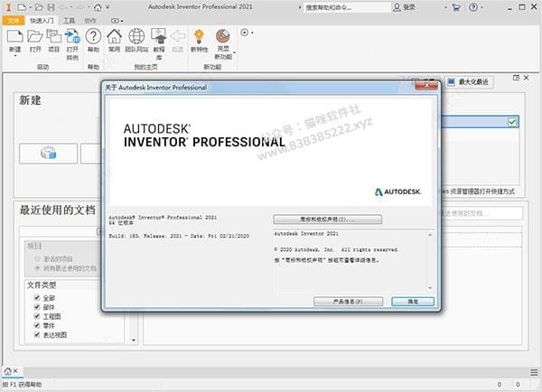Click the trademark and copyright notice button
Image resolution: width=542 pixels, height=392 pixels.
point(327,219)
